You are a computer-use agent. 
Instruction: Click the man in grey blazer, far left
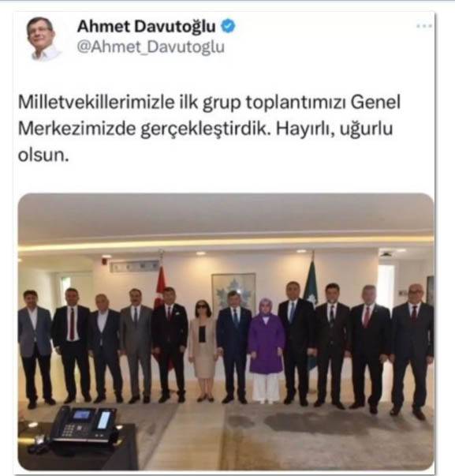35,347
